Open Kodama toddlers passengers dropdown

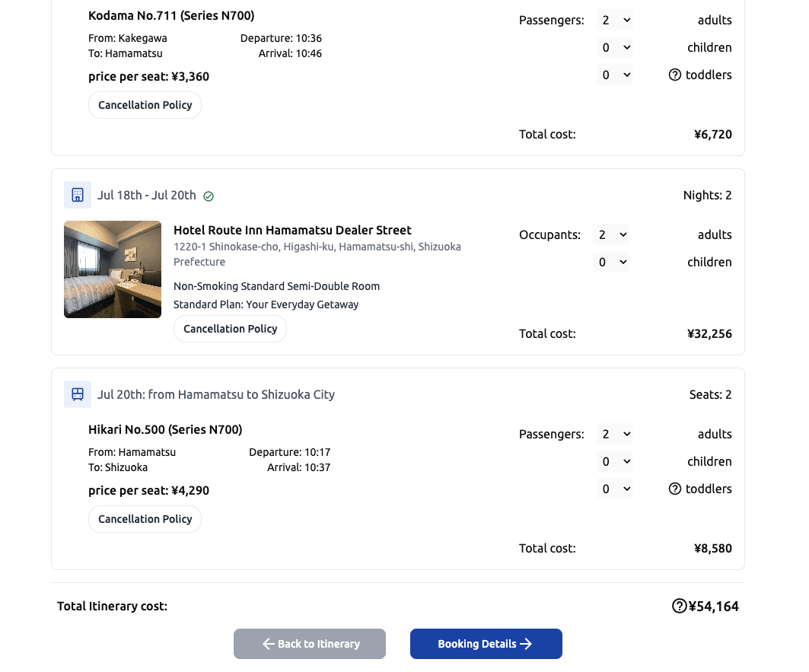pyautogui.click(x=615, y=75)
